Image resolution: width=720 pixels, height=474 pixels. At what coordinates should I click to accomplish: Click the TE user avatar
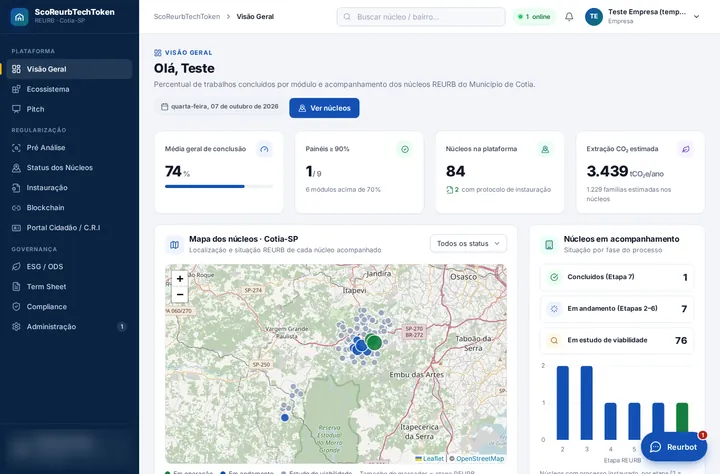(594, 17)
